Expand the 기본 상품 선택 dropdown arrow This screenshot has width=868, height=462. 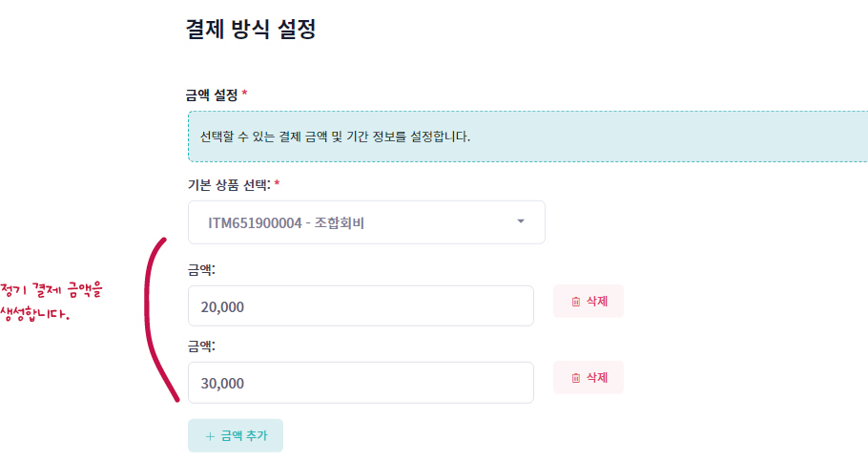[521, 221]
